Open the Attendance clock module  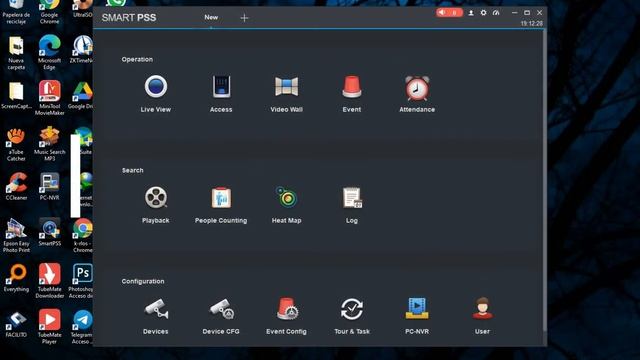(x=417, y=93)
